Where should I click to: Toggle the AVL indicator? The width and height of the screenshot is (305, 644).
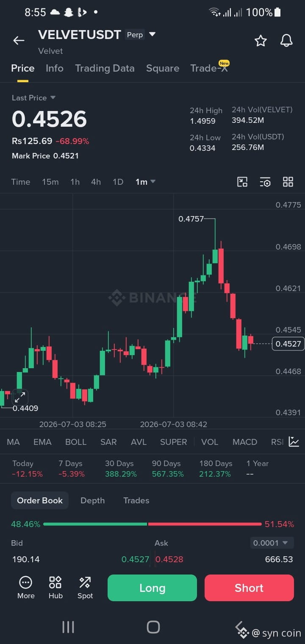[139, 442]
